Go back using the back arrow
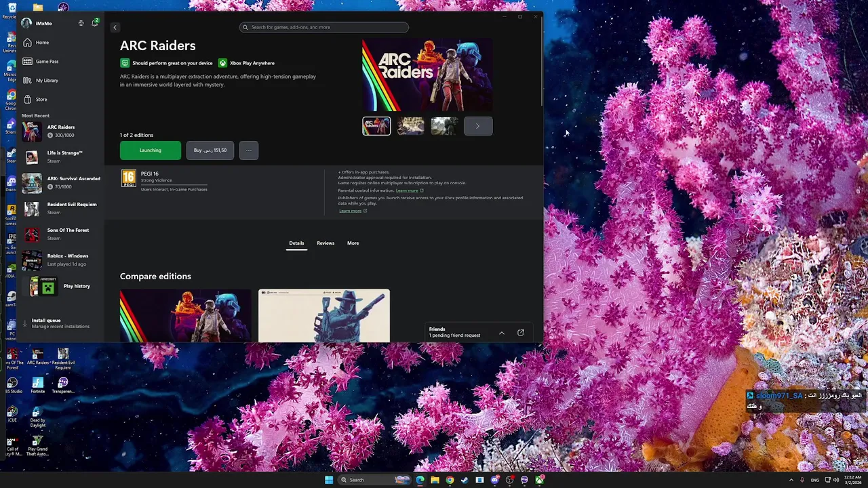This screenshot has height=488, width=868. [x=115, y=27]
